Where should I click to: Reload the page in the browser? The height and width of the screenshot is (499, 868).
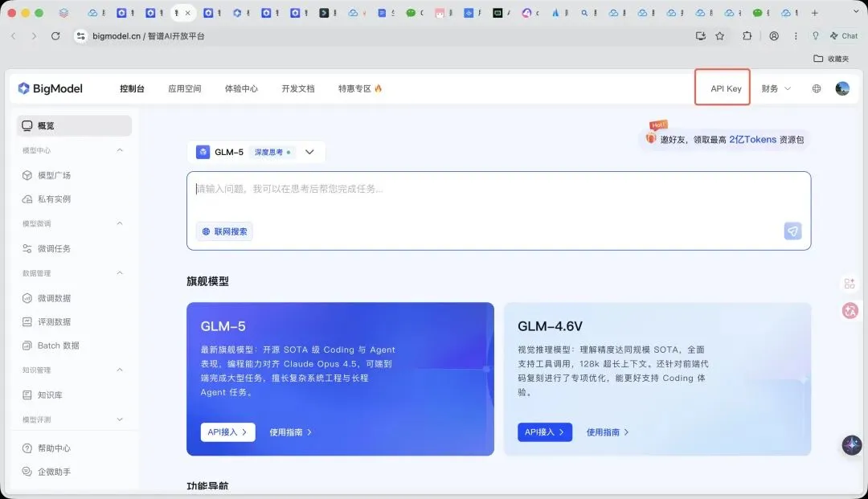tap(55, 36)
